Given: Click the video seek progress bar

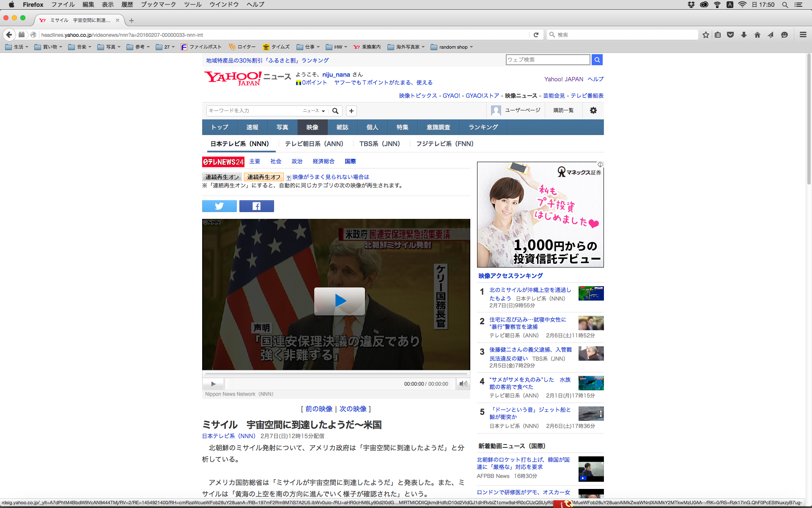Looking at the screenshot, I should pos(336,374).
